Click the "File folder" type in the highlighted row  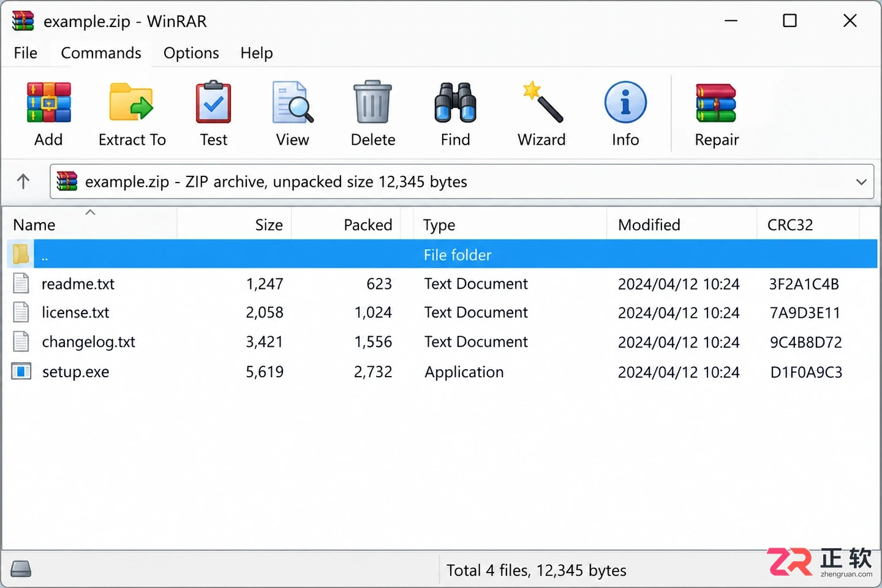458,255
